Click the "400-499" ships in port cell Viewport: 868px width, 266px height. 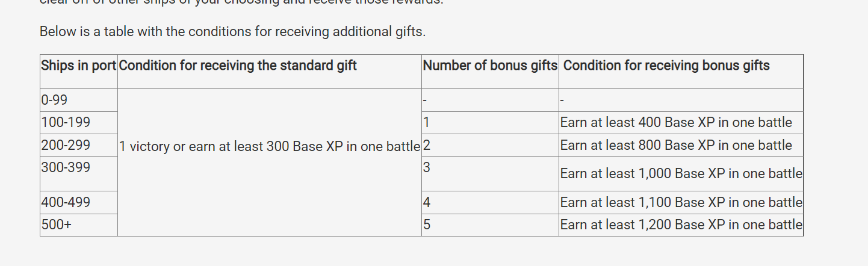coord(66,203)
